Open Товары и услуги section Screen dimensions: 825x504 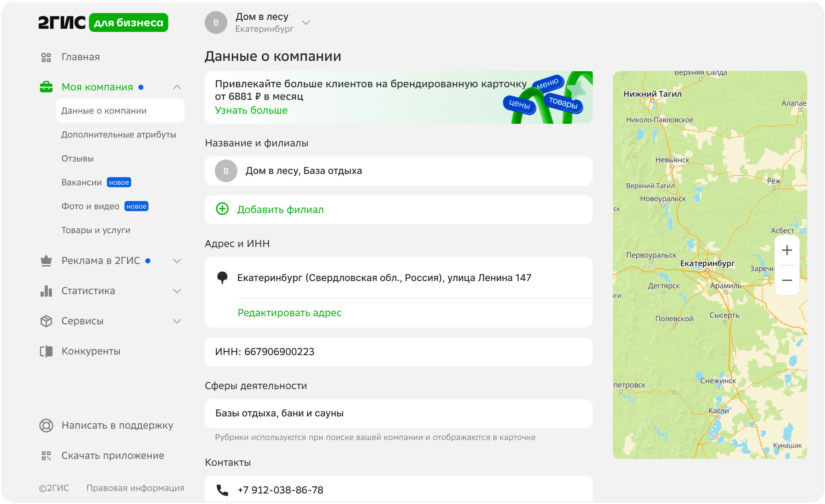tap(96, 230)
